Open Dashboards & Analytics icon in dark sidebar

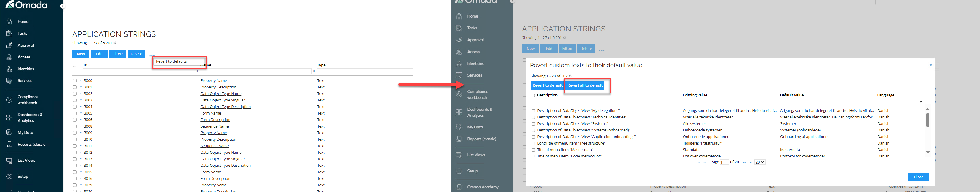point(9,118)
